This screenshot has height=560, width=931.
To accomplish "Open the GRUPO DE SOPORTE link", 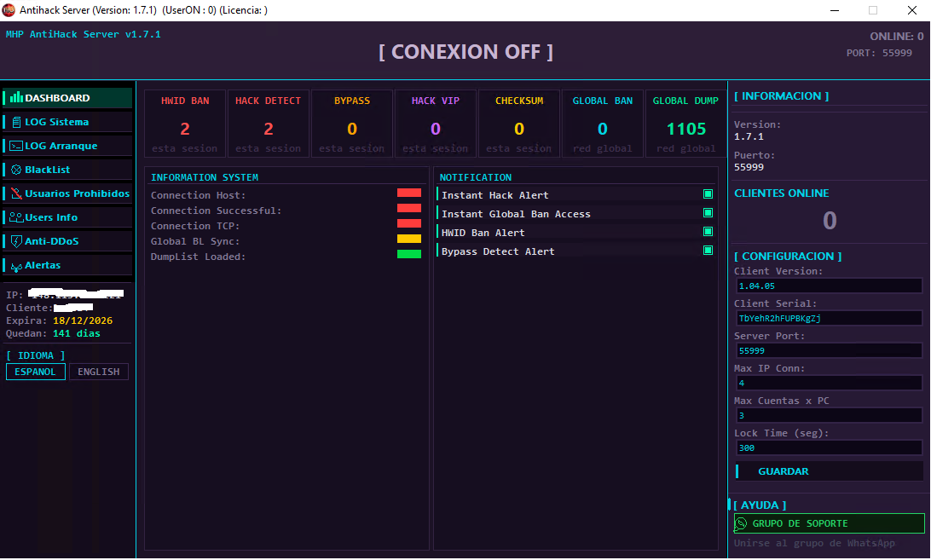I will [829, 523].
